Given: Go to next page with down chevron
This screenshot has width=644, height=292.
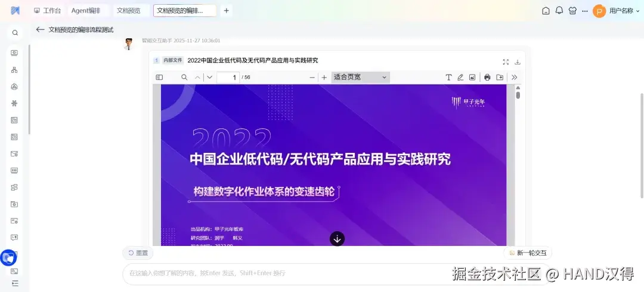Looking at the screenshot, I should click(x=209, y=77).
